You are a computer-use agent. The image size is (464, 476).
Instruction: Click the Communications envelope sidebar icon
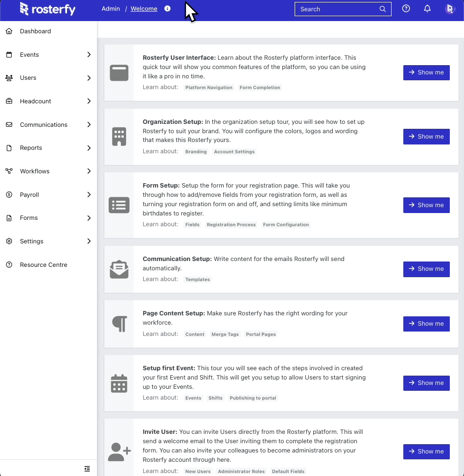click(x=9, y=124)
